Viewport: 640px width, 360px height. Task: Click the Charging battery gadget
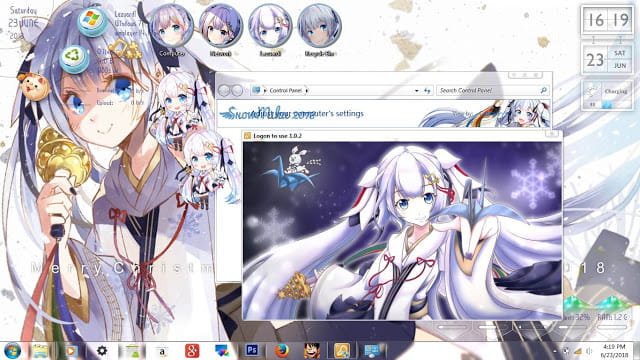point(608,95)
